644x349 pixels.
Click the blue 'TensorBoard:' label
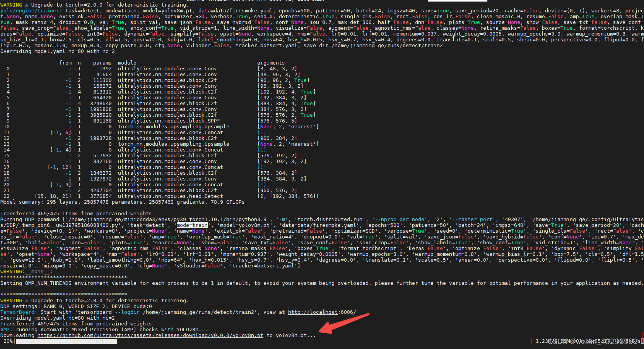click(19, 312)
